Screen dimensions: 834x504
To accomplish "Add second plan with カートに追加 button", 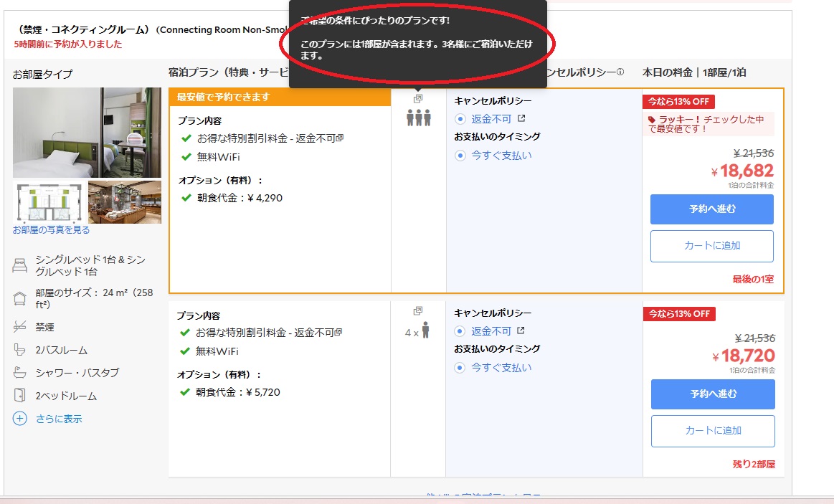I will (711, 431).
